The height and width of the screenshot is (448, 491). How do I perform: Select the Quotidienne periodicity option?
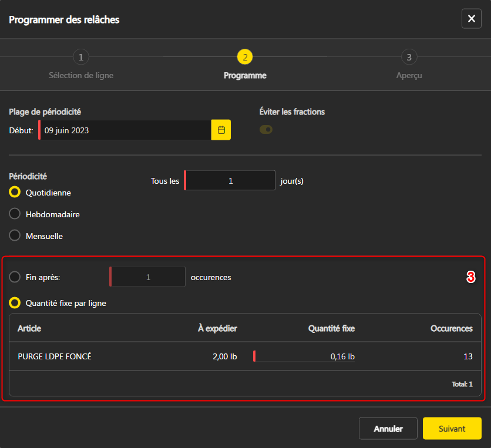click(15, 193)
